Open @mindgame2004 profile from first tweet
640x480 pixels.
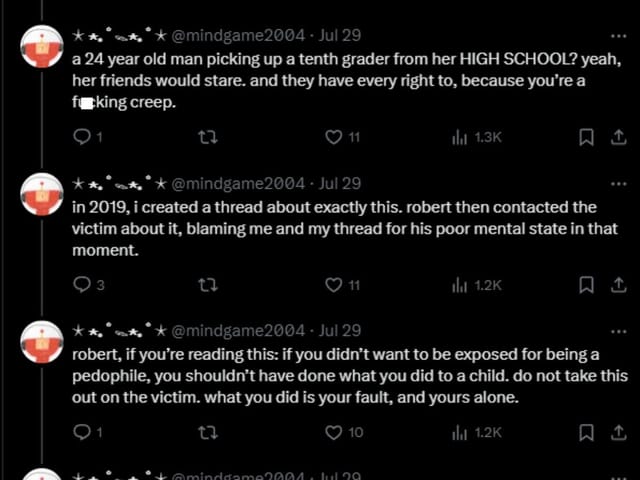(x=238, y=37)
